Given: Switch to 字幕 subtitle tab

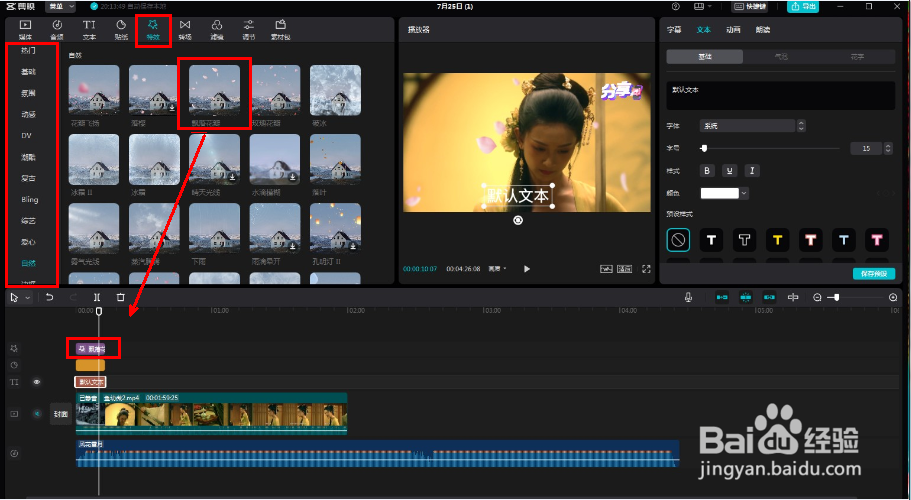Looking at the screenshot, I should (x=674, y=30).
